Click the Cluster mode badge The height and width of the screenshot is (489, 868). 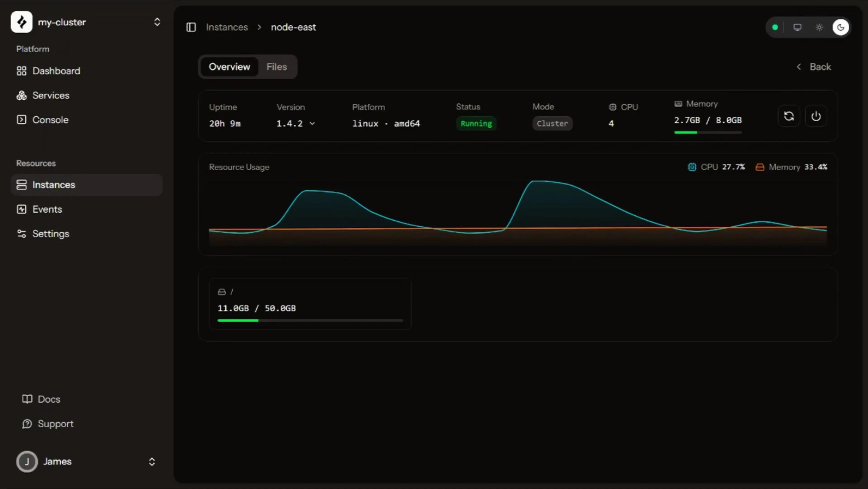tap(552, 123)
